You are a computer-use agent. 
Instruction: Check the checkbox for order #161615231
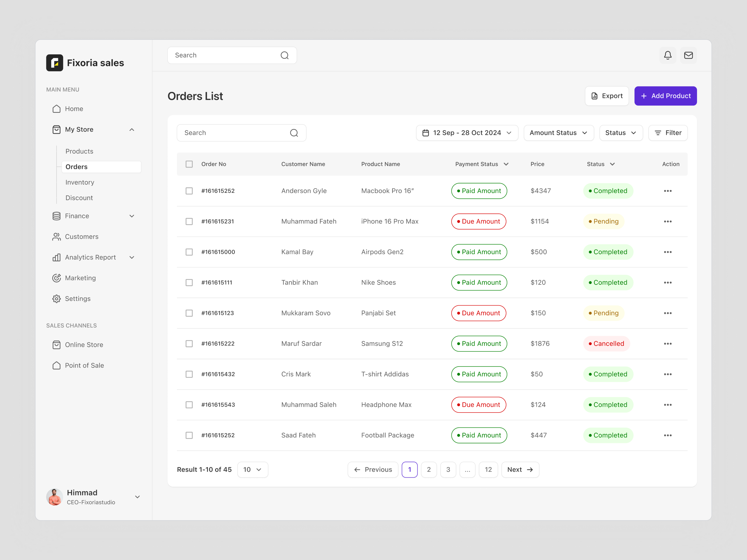tap(189, 221)
